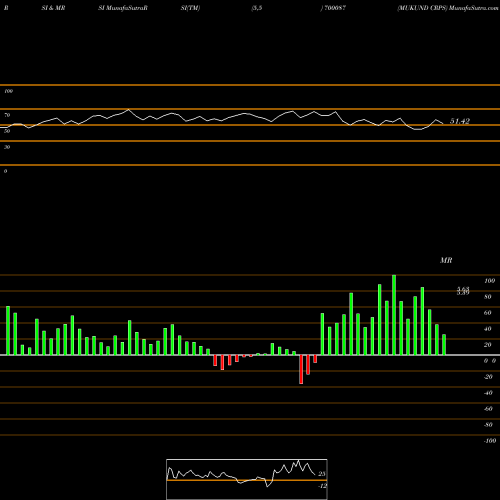The height and width of the screenshot is (500, 500).
Task: Click the MRSI axis label 80
Action: tap(488, 297)
